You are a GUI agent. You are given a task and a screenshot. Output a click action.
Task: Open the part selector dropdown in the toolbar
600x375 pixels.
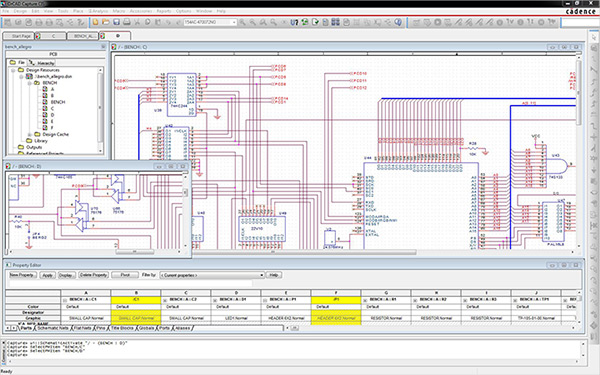tap(234, 22)
